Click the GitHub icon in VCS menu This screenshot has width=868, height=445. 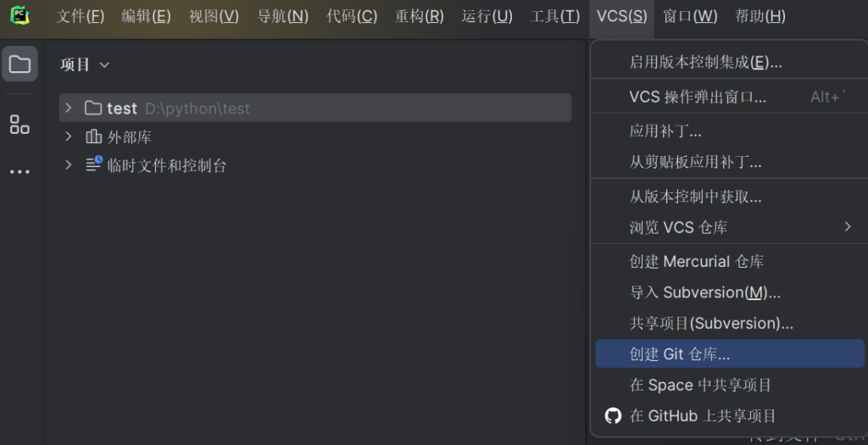(613, 415)
